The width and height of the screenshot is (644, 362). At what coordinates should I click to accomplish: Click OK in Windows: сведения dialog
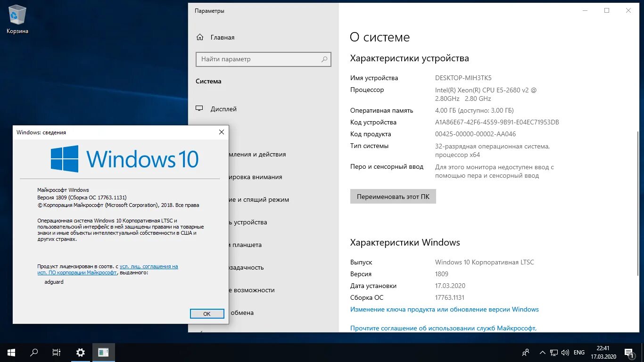tap(207, 313)
